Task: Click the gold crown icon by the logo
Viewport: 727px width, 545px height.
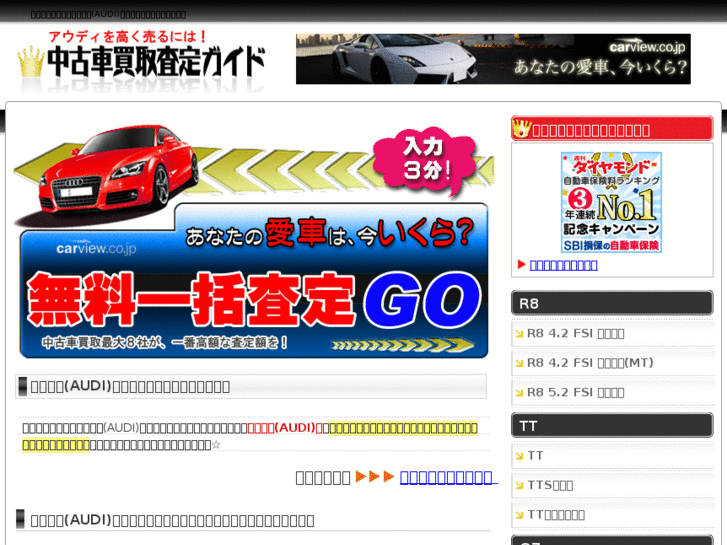Action: tap(31, 62)
